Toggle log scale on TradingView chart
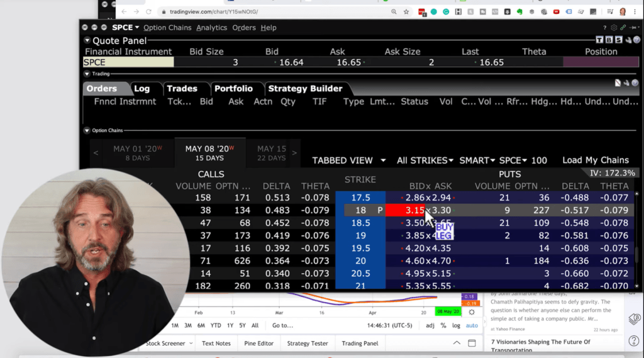The image size is (644, 358). tap(457, 325)
